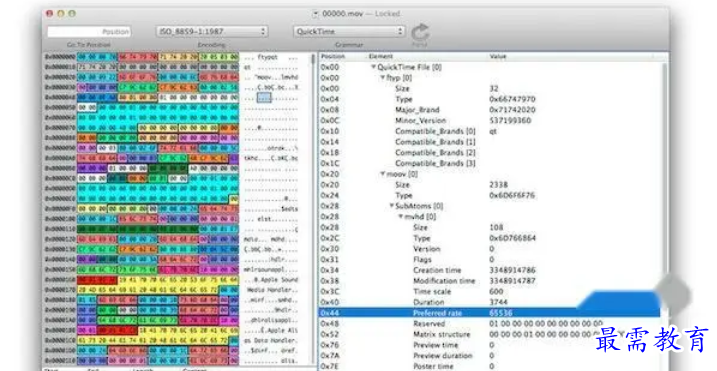Open the document title menu arrow beside 00000.mov
This screenshot has width=717, height=371.
pos(315,14)
